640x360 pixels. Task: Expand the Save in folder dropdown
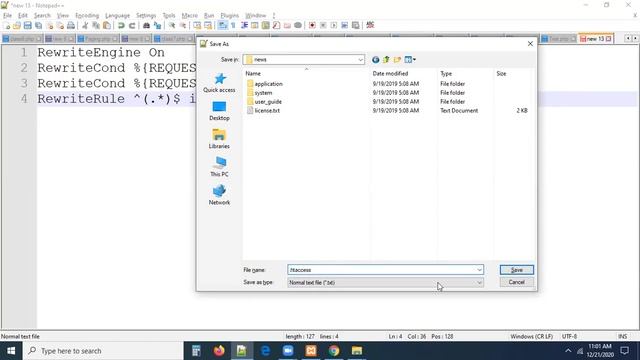[360, 60]
